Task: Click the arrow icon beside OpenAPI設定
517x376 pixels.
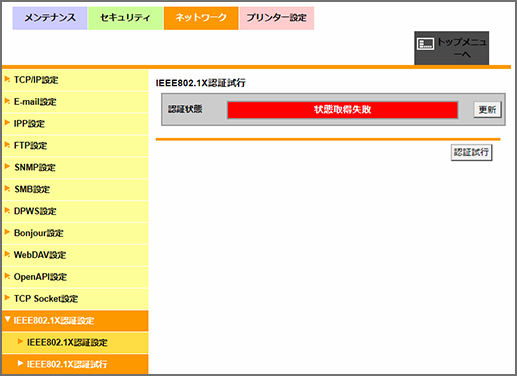Action: 7,276
